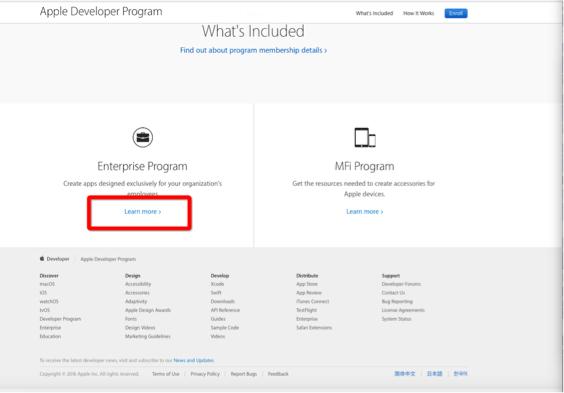This screenshot has width=564, height=393.
Task: Open Contact Us link under Support
Action: 393,293
